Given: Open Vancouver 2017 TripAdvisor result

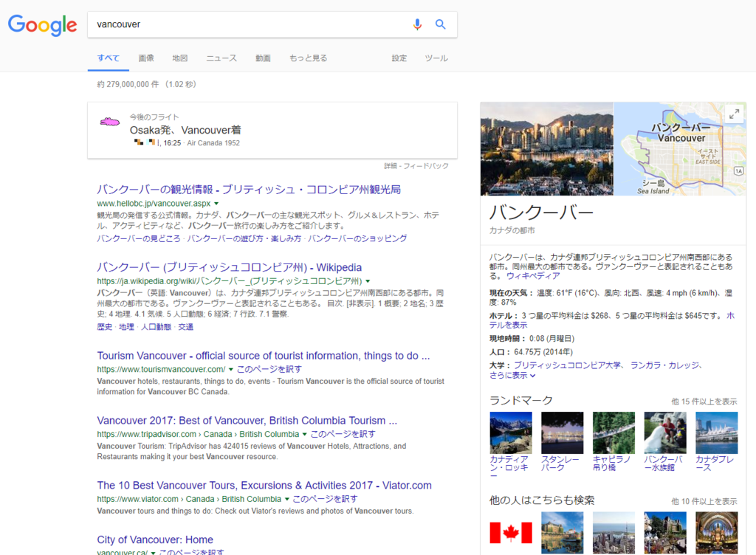Looking at the screenshot, I should (247, 421).
